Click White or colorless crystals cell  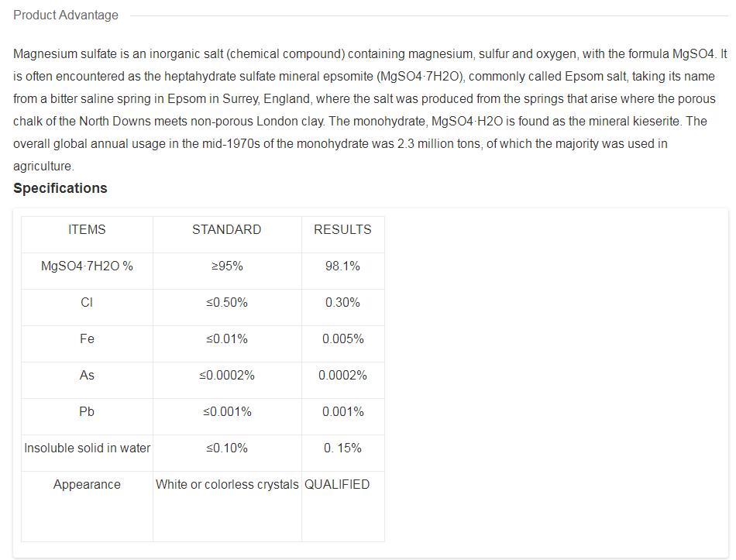(226, 484)
